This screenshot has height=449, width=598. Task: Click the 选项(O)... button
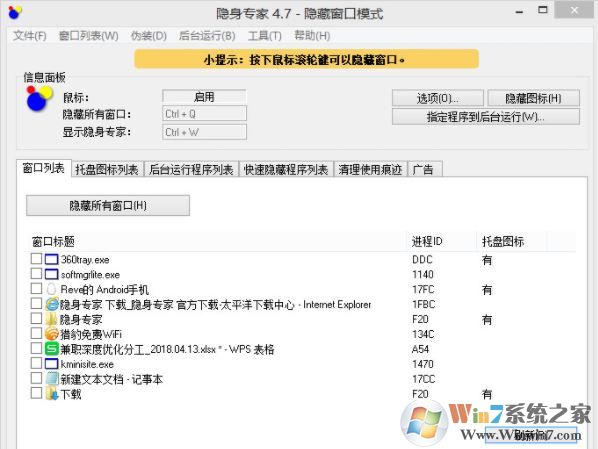click(437, 98)
